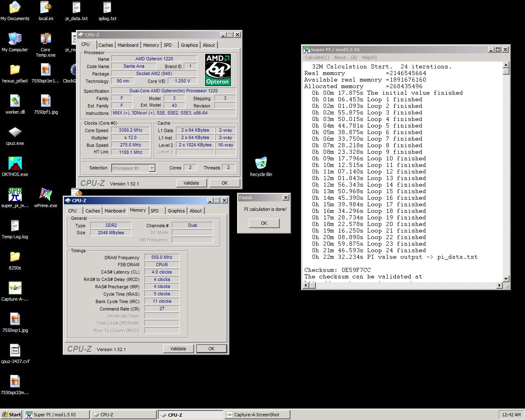Switch to Memory tab in top CPU-Z window
The image size is (525, 420).
point(151,45)
